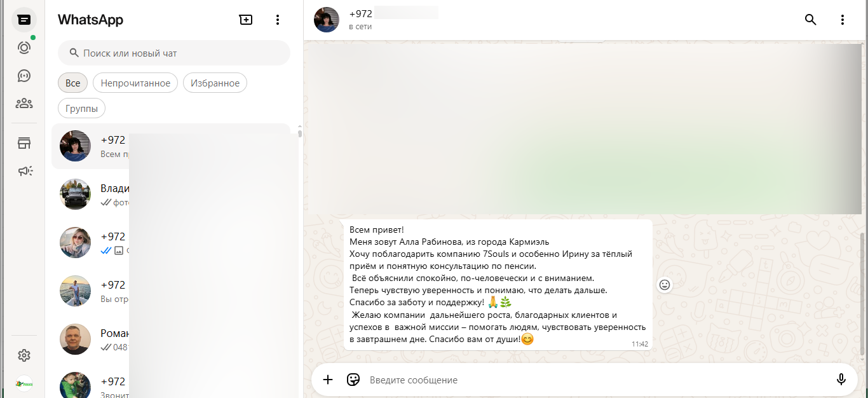Open attachment menu with plus button
The image size is (868, 398).
click(328, 380)
